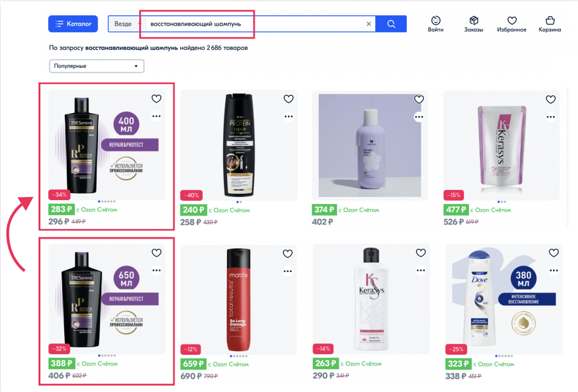Open the white KeraSys bottle image
Viewport: 578px width, 392px height.
(371, 300)
